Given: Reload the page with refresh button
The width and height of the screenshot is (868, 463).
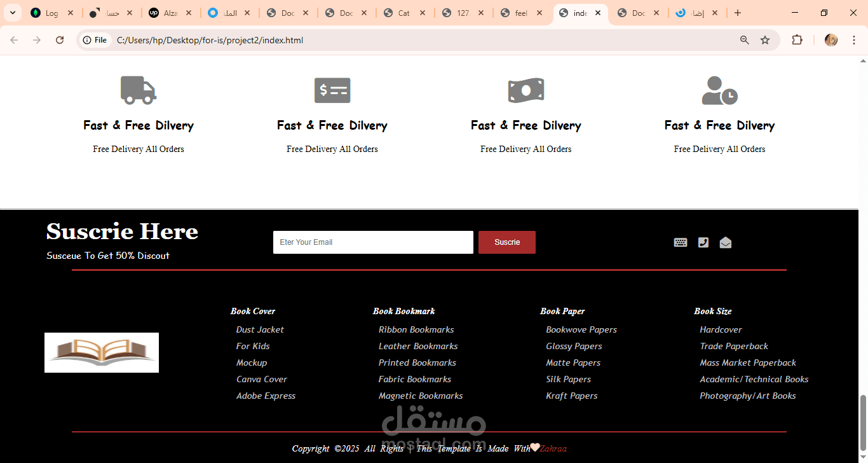Looking at the screenshot, I should point(60,40).
